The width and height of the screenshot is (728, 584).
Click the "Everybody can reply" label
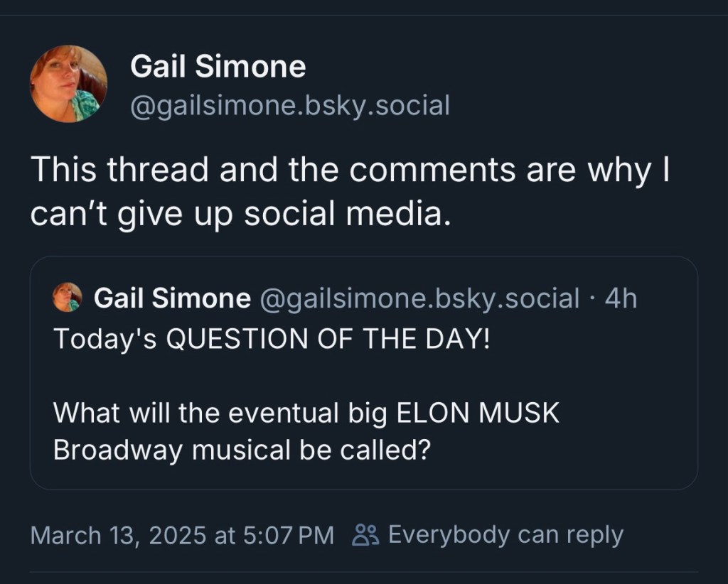(x=505, y=534)
